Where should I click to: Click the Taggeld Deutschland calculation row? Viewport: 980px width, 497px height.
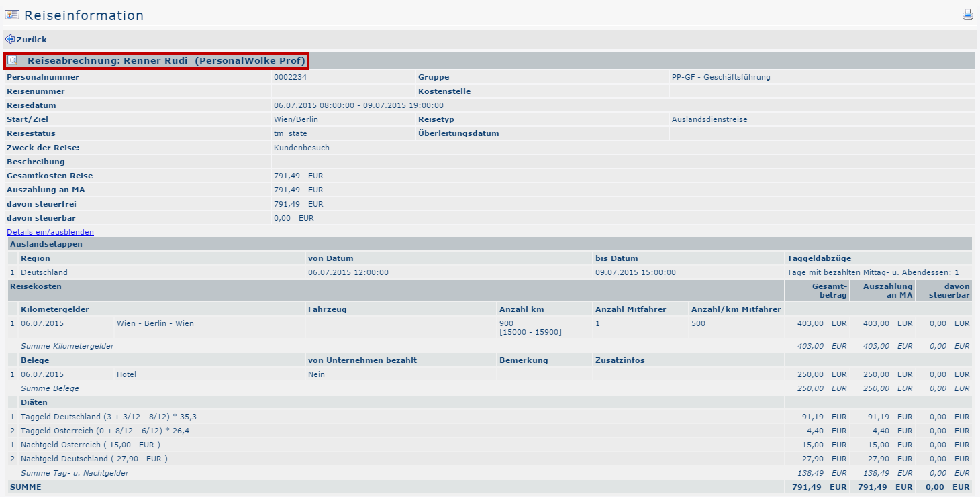109,417
